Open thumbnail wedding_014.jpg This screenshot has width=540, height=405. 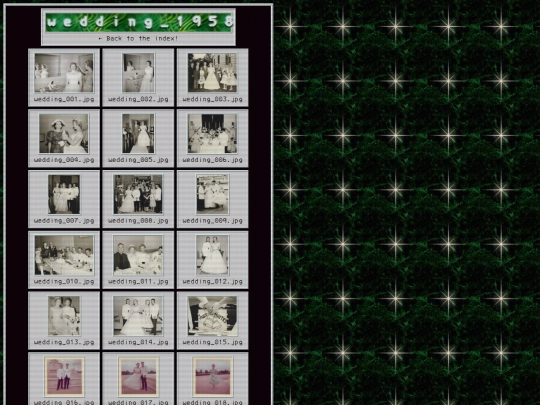[x=138, y=316]
